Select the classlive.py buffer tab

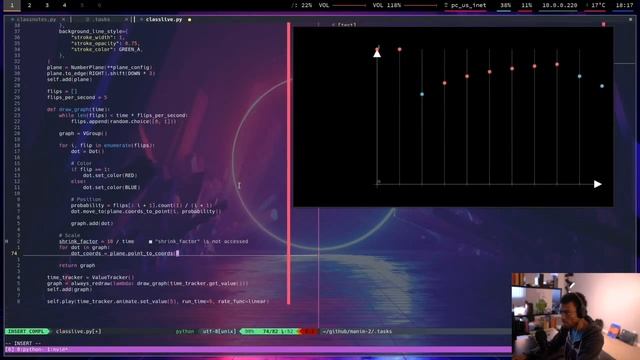(x=164, y=19)
